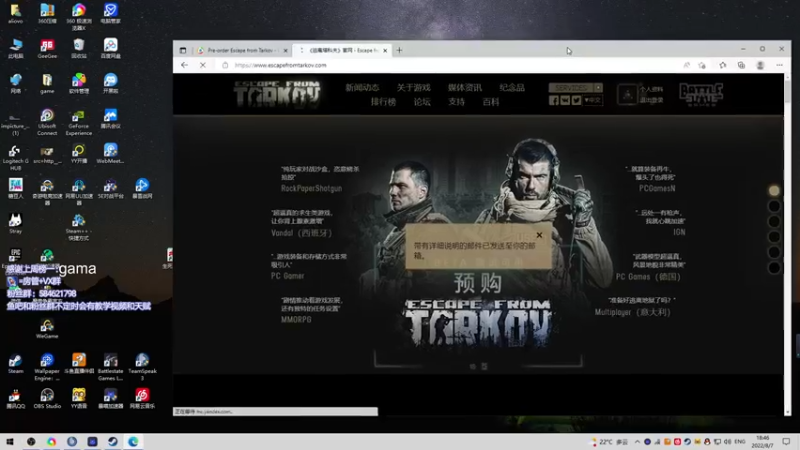Open the GeeGee desktop shortcut
The image size is (800, 450).
47,49
